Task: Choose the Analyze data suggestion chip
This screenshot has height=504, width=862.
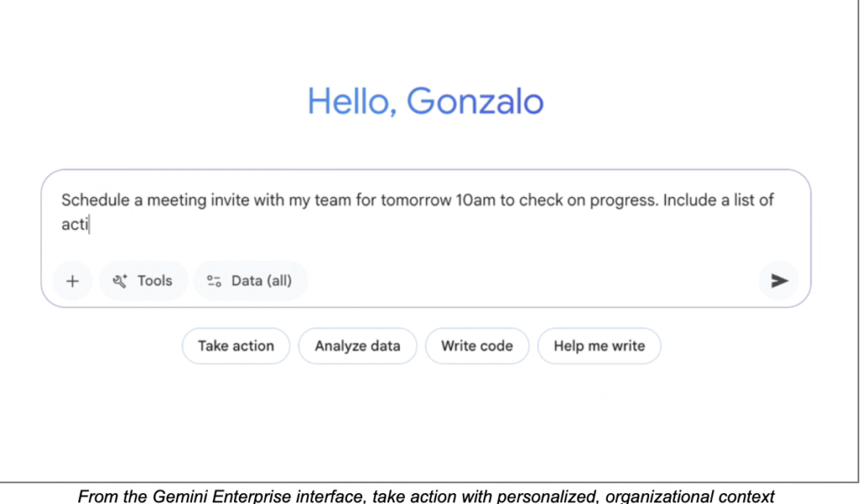Action: coord(358,346)
